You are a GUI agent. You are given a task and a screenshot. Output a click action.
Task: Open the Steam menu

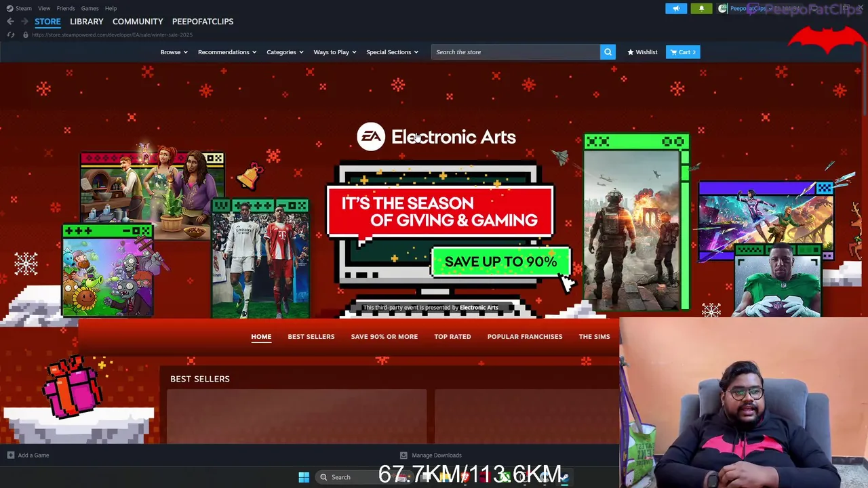24,8
